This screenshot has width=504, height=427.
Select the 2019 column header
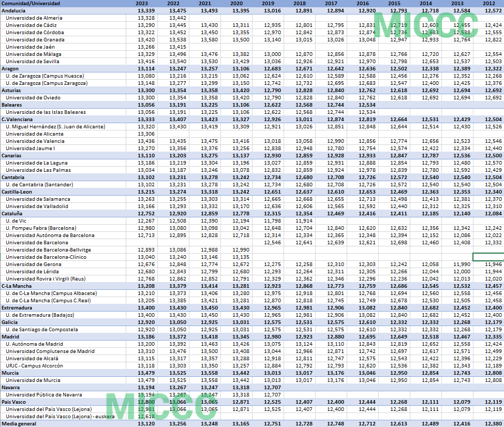pos(268,3)
